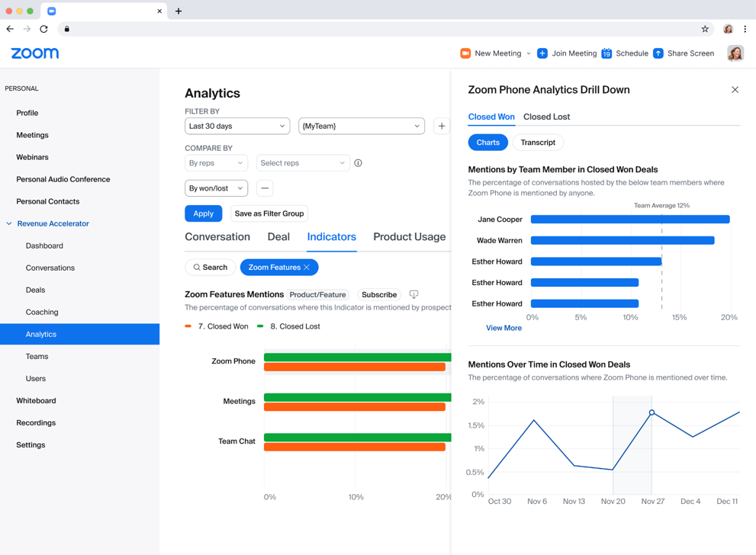The width and height of the screenshot is (756, 555).
Task: Open Whiteboard in the sidebar
Action: click(x=36, y=401)
